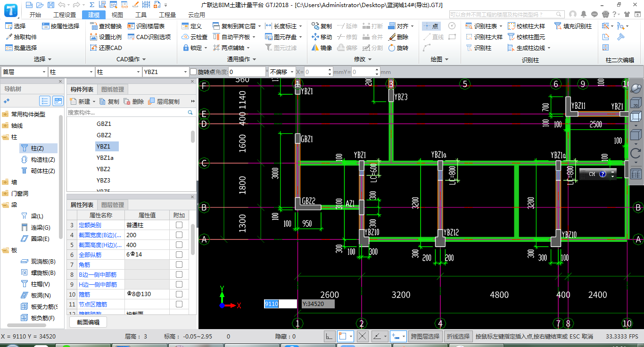Screen dimensions: 644x347
Task: Click the 填充识别柱 tool
Action: click(x=573, y=26)
